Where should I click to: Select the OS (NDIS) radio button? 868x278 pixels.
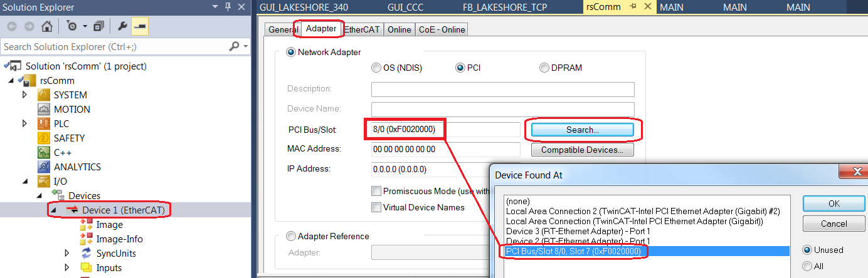(376, 68)
